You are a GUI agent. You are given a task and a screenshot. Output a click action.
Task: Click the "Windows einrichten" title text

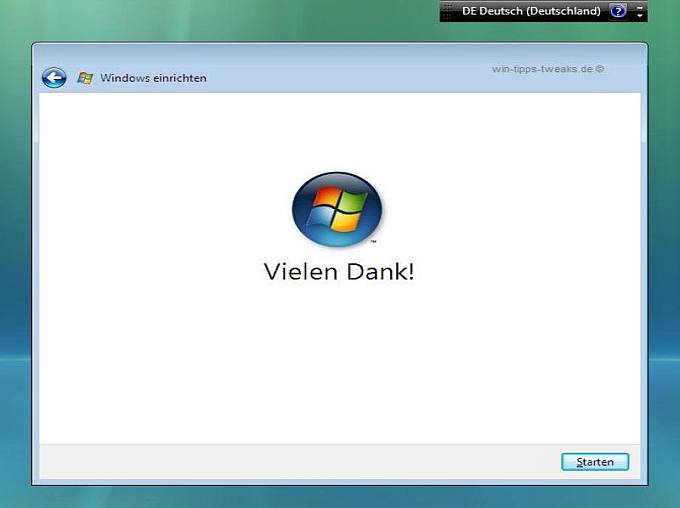pyautogui.click(x=153, y=78)
